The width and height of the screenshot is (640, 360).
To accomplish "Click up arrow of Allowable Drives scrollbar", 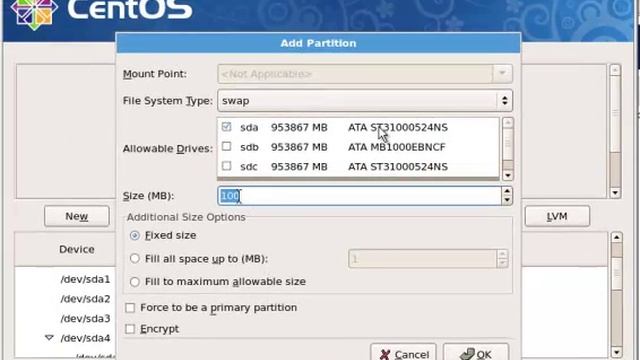I will [507, 122].
